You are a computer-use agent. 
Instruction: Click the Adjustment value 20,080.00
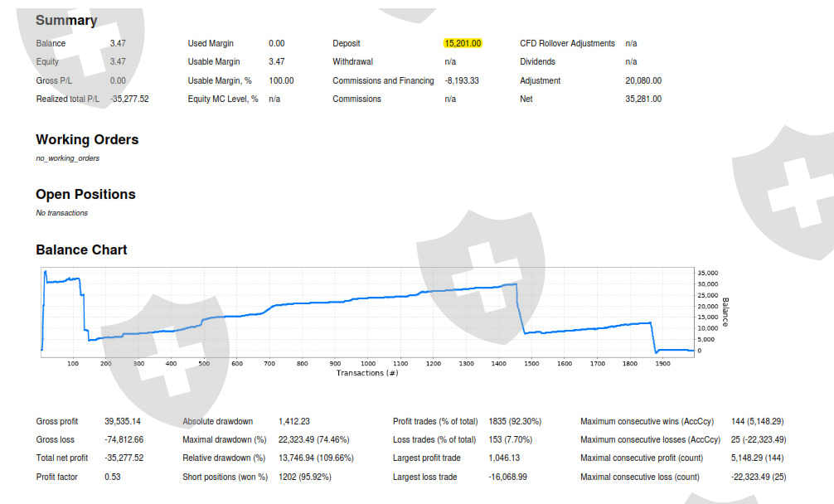point(643,80)
